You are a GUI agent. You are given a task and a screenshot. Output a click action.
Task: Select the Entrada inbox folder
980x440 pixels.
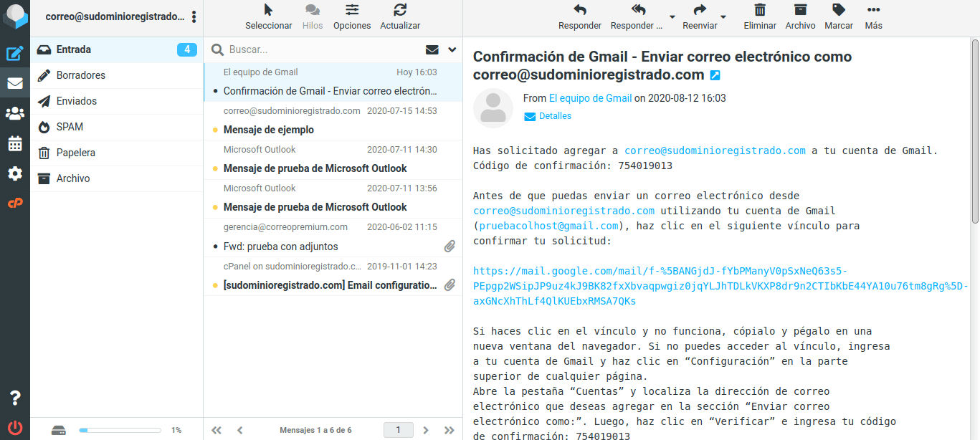pos(117,49)
